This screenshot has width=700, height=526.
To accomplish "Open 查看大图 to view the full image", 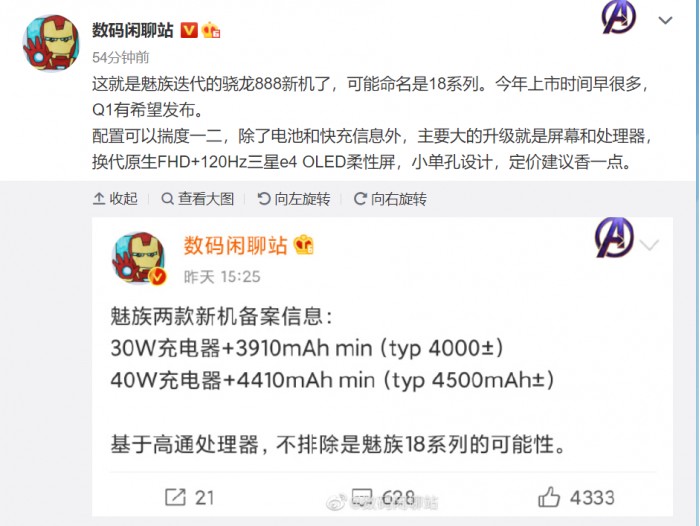I will (198, 199).
